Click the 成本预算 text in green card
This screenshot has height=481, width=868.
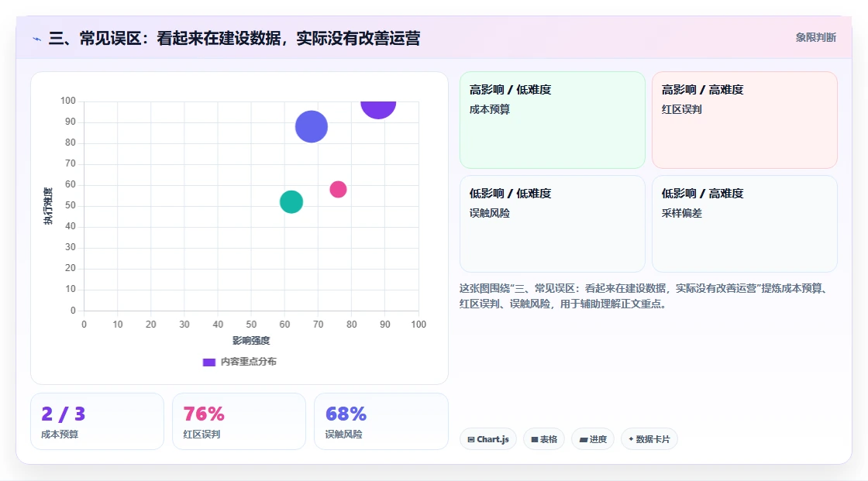(x=489, y=109)
